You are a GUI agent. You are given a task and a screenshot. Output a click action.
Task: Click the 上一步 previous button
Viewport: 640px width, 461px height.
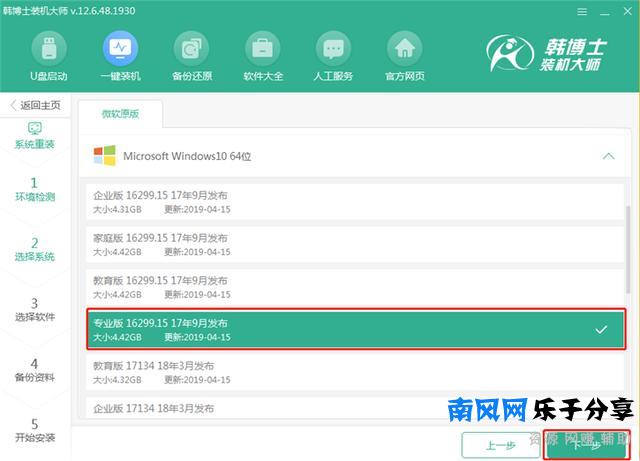(501, 445)
